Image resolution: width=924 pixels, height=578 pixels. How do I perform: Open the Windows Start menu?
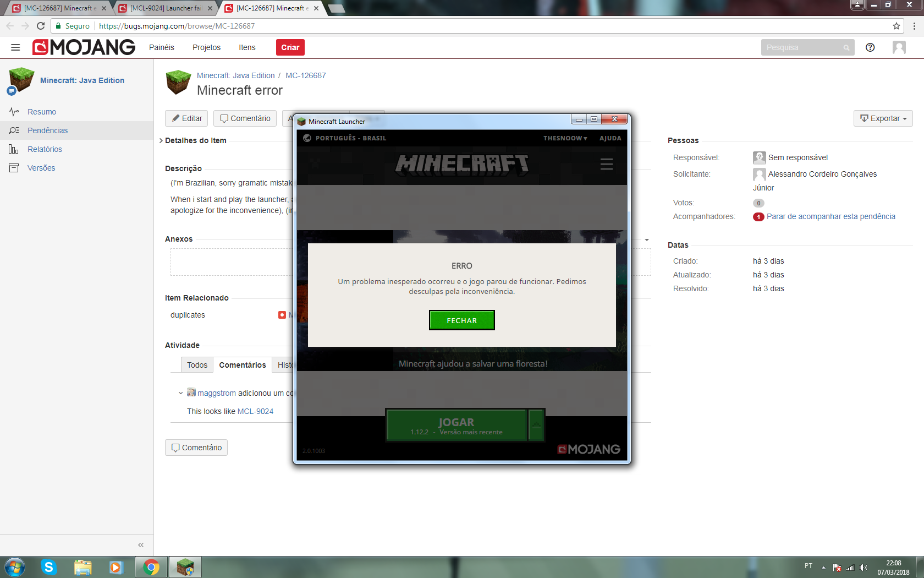pyautogui.click(x=14, y=567)
